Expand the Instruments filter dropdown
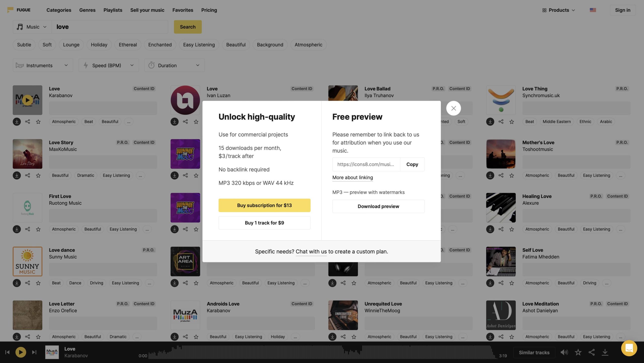This screenshot has height=363, width=644. point(43,65)
